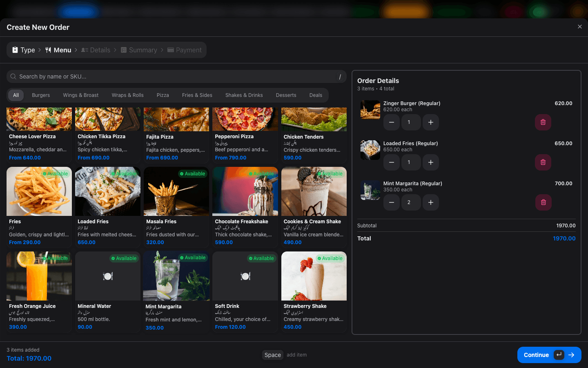
Task: Decrease Zinger Burger quantity with minus button
Action: point(391,122)
